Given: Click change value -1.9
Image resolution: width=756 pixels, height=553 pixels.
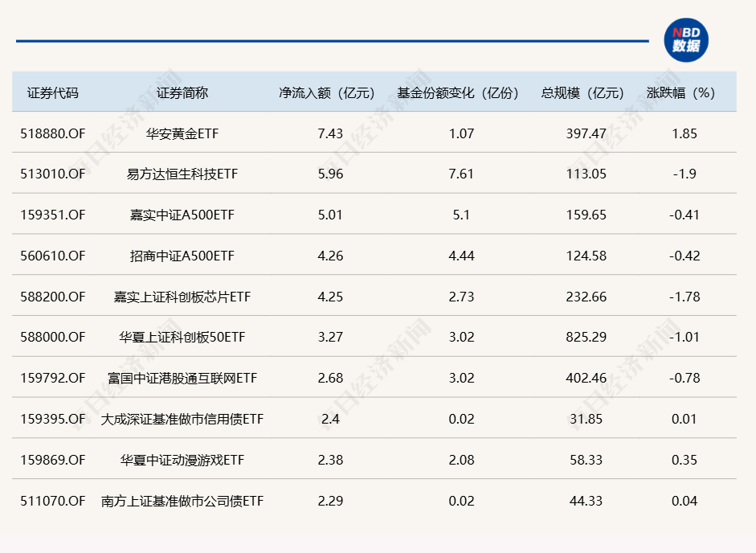Looking at the screenshot, I should tap(684, 174).
